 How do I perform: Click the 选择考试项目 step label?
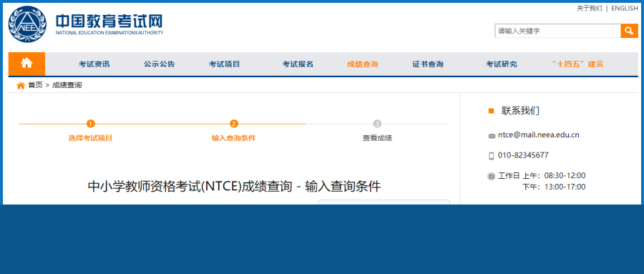point(90,138)
